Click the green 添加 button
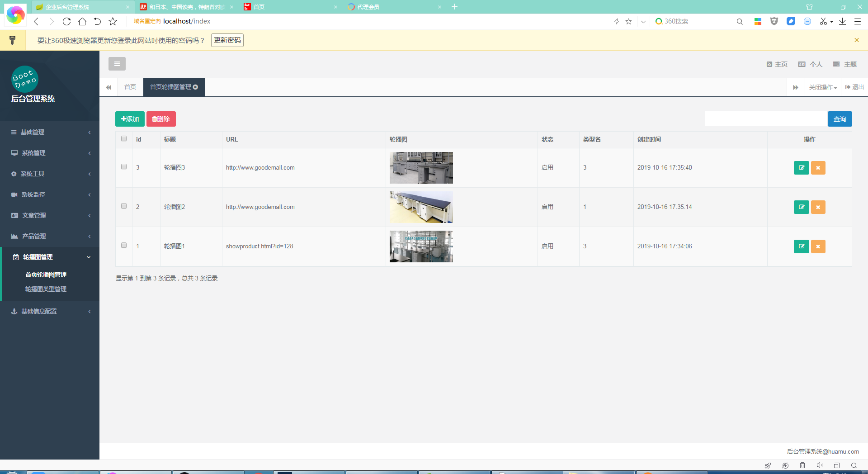 [130, 119]
